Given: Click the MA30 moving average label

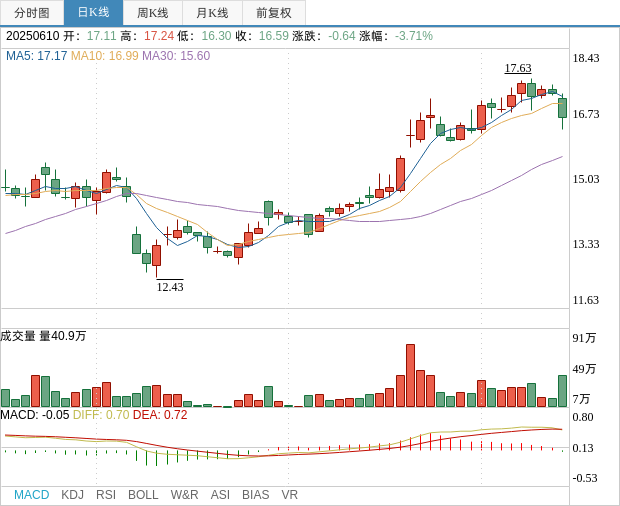Looking at the screenshot, I should coord(176,56).
